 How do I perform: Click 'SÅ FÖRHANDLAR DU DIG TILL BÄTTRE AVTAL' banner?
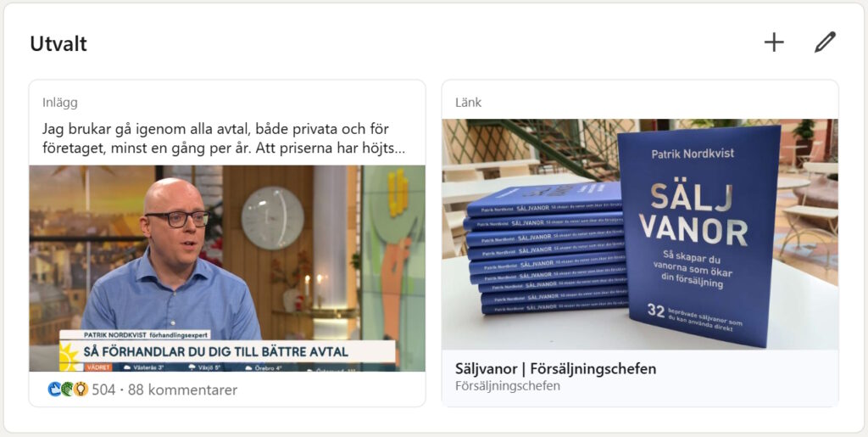point(216,351)
